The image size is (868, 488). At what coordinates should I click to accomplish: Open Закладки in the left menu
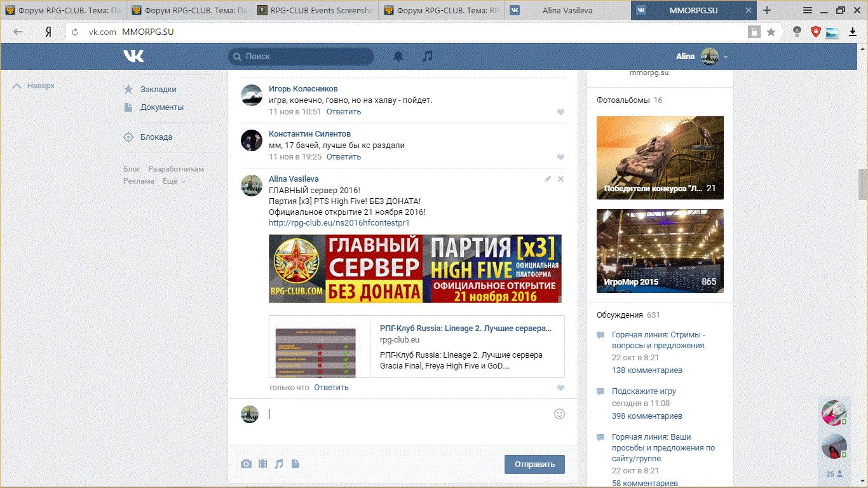(x=158, y=90)
